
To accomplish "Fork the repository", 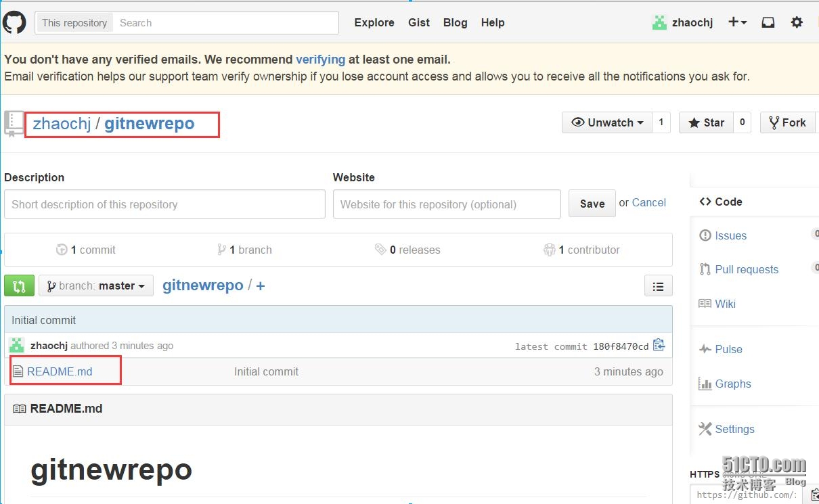I will click(789, 122).
